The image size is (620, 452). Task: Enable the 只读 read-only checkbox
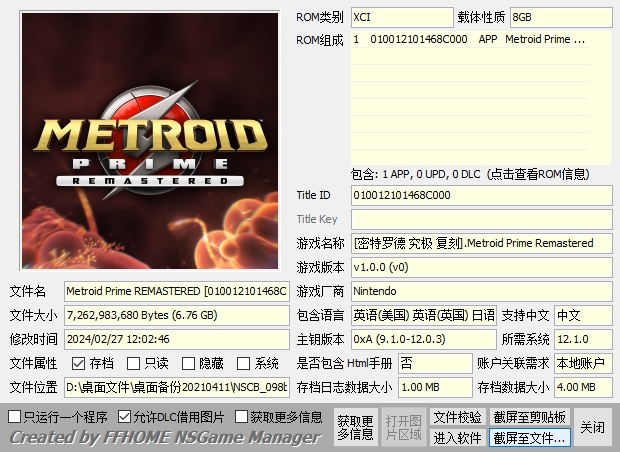pos(134,363)
